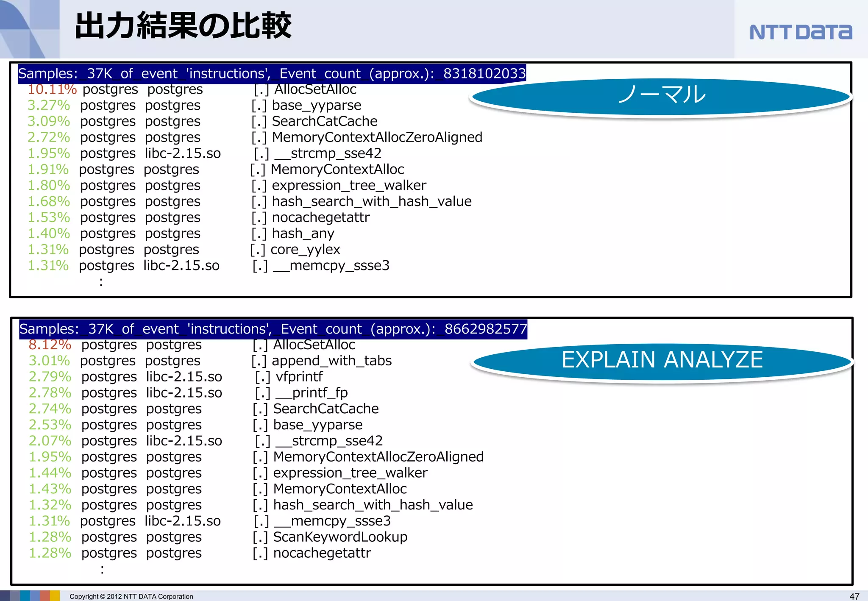
Task: Click the 8.12% AllocSetAlloc percentage
Action: click(x=50, y=345)
